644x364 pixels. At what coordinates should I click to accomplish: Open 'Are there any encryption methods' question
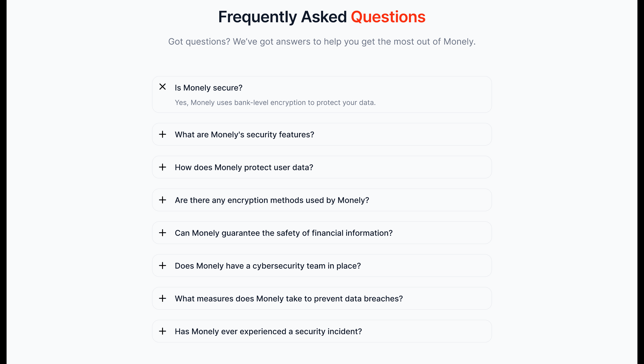click(x=272, y=200)
